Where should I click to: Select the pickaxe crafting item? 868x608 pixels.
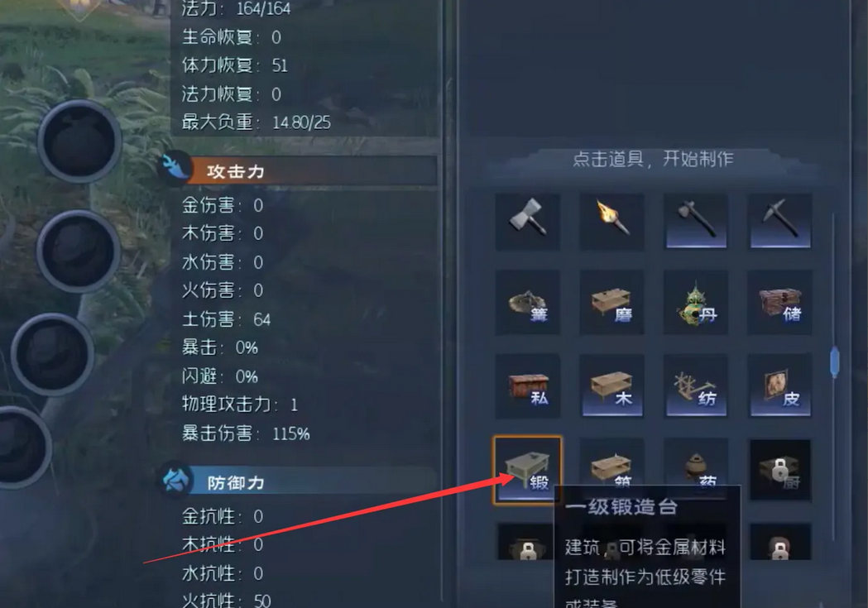pyautogui.click(x=780, y=222)
